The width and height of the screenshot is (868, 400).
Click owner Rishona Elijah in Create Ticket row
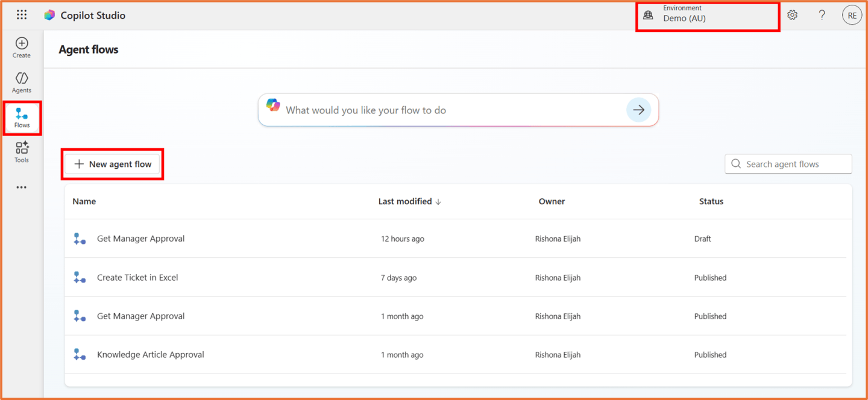(558, 278)
